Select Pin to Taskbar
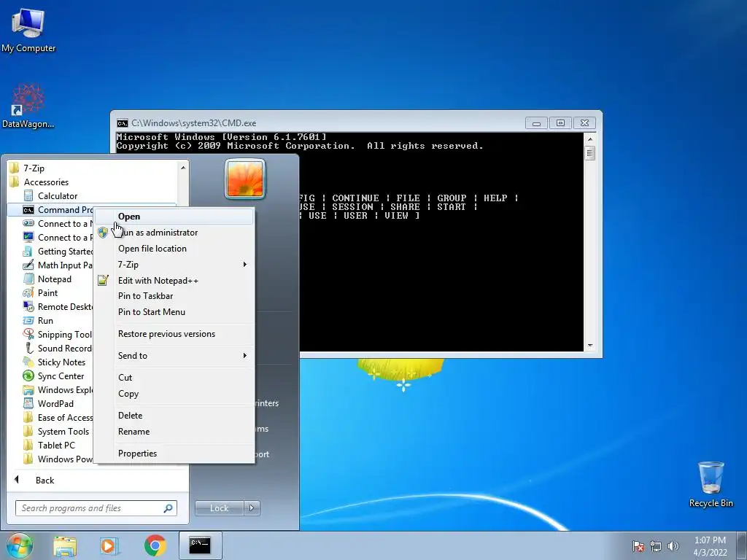The height and width of the screenshot is (560, 747). [x=174, y=296]
